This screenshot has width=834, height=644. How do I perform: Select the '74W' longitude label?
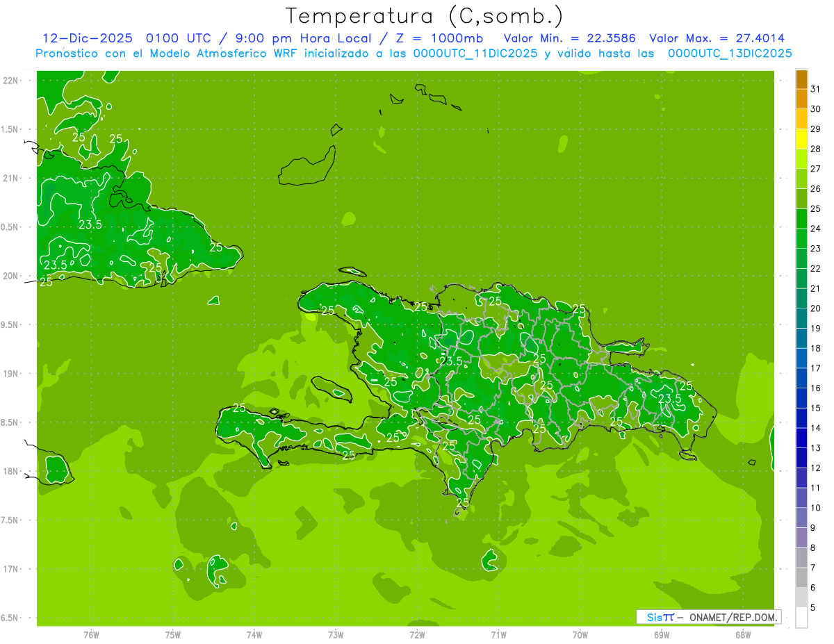coord(254,634)
